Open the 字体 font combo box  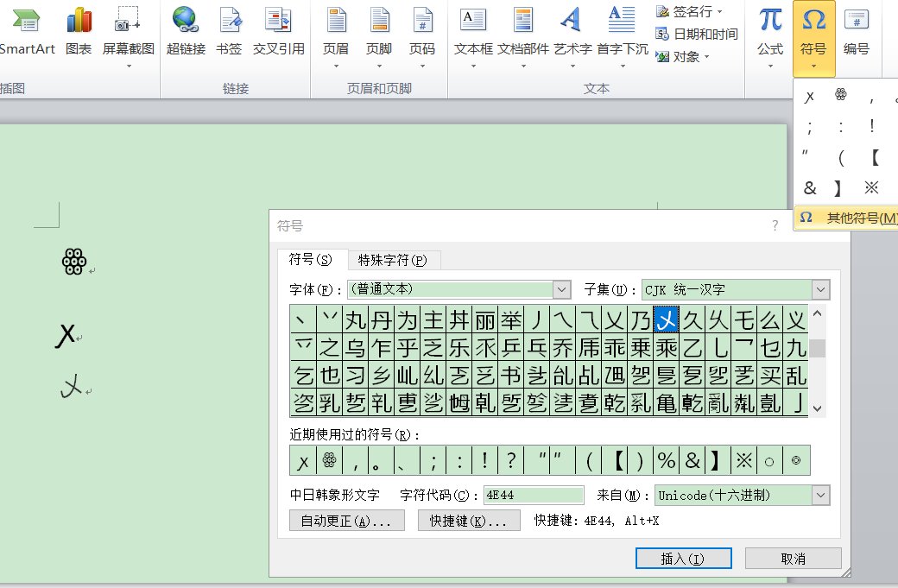(x=459, y=290)
